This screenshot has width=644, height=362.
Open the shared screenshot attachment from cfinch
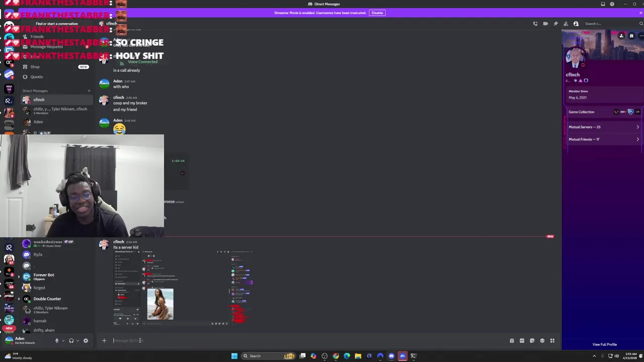(x=184, y=288)
